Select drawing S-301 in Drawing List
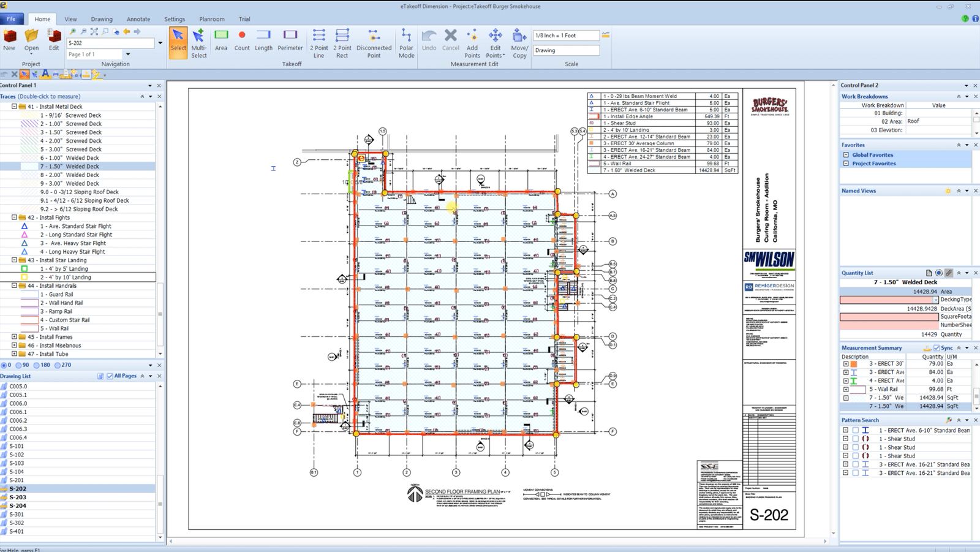This screenshot has height=552, width=980. [17, 515]
